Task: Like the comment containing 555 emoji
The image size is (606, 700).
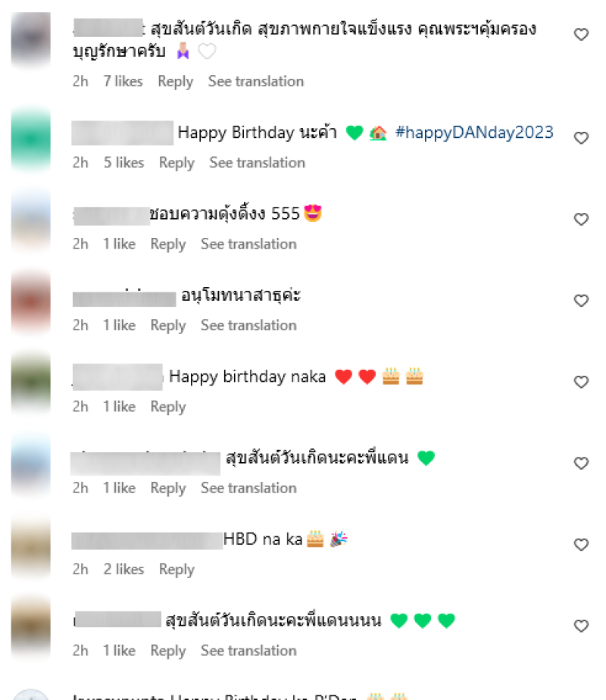Action: tap(581, 219)
